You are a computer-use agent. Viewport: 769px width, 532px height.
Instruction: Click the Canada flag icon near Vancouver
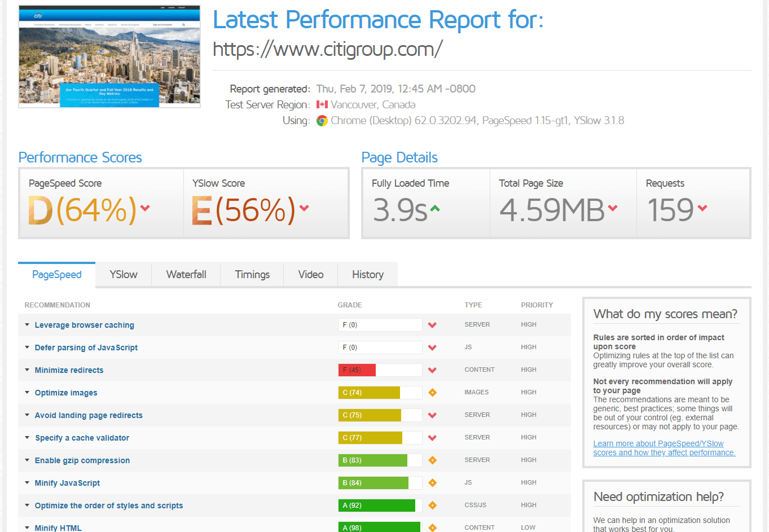322,104
